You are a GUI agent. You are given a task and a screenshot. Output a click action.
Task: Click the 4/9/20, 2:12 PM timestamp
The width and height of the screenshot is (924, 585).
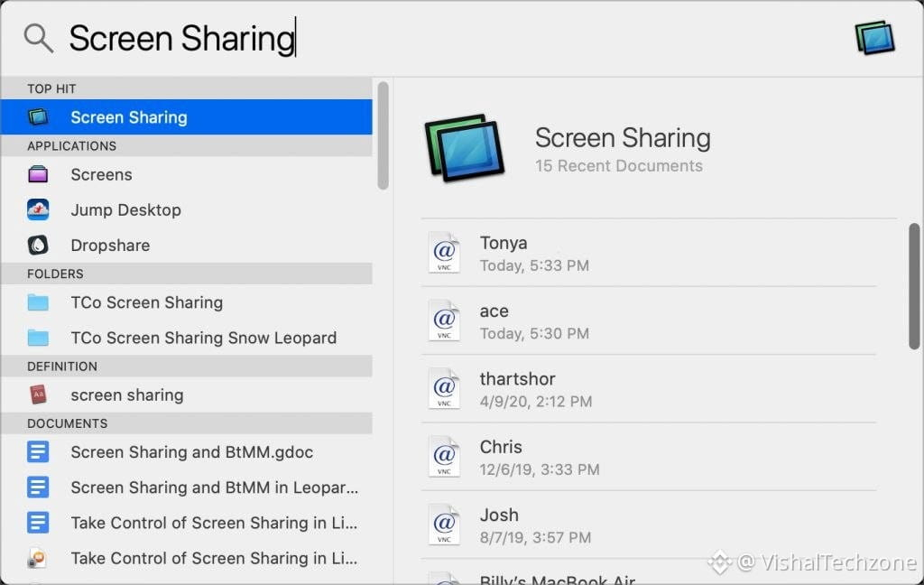[x=536, y=402]
